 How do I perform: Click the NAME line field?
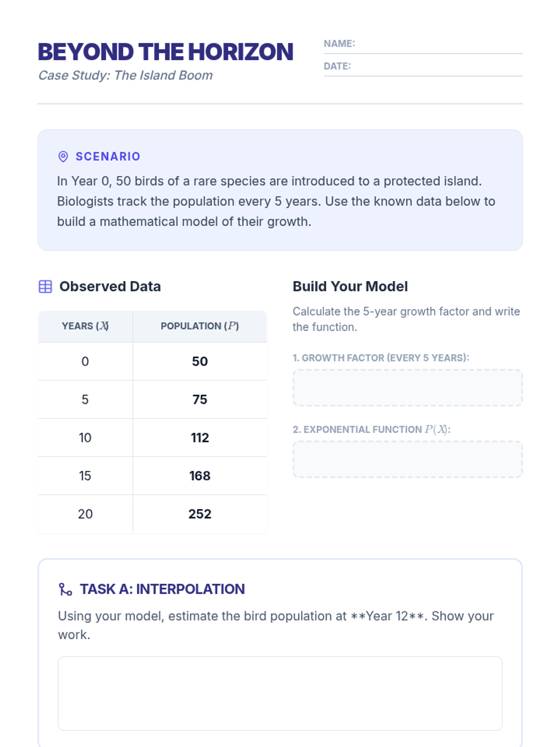pyautogui.click(x=439, y=44)
